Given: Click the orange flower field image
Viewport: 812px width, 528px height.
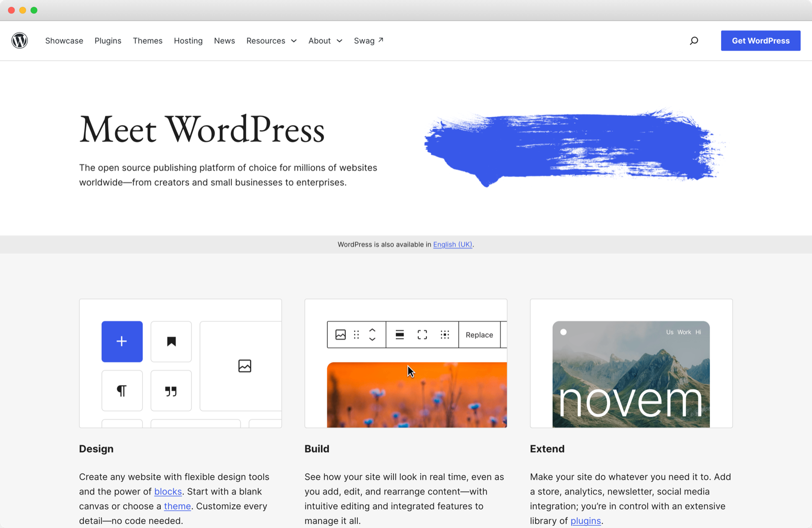Looking at the screenshot, I should point(417,395).
